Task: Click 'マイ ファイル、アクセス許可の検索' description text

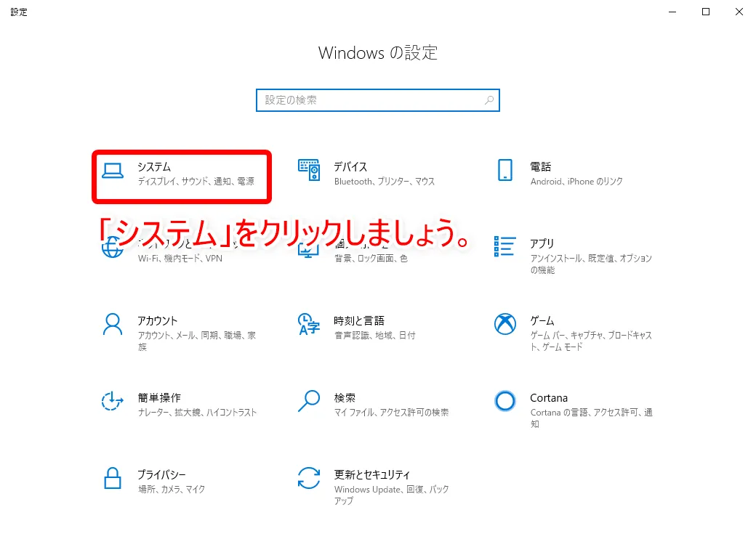Action: (391, 413)
